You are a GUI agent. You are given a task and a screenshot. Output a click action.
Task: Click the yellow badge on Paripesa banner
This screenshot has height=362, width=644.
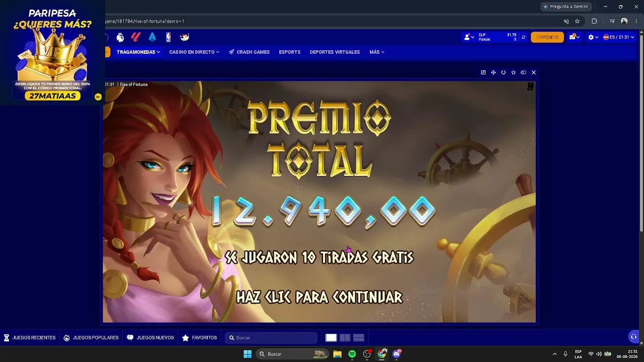(98, 97)
